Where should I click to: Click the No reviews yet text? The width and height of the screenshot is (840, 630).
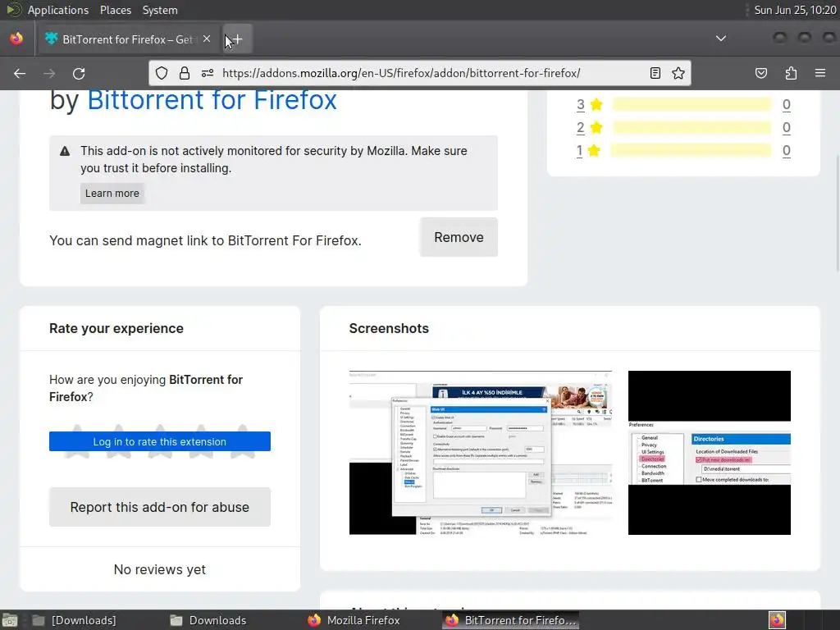click(160, 569)
